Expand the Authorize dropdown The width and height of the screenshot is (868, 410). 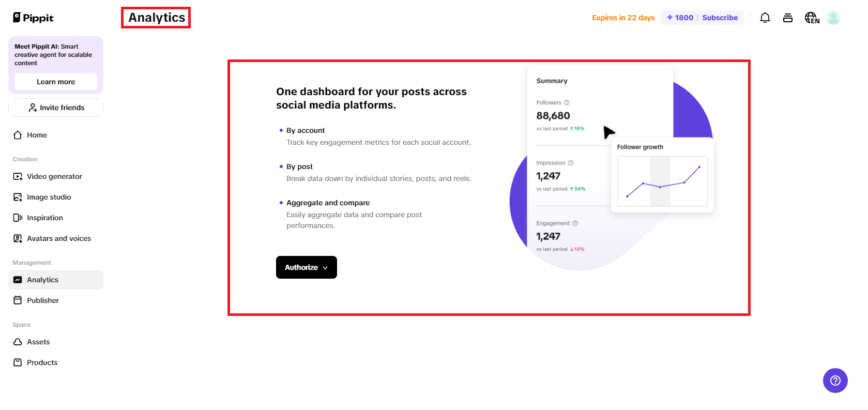click(x=306, y=267)
